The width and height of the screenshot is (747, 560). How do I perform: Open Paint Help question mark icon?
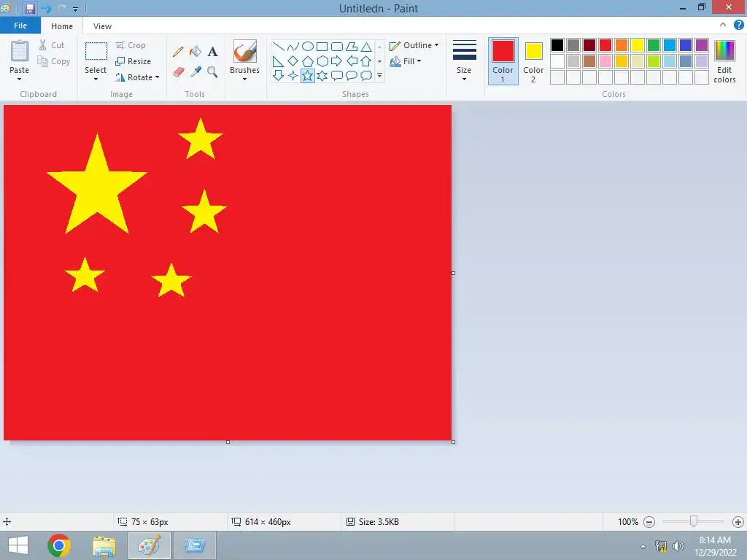(x=738, y=26)
